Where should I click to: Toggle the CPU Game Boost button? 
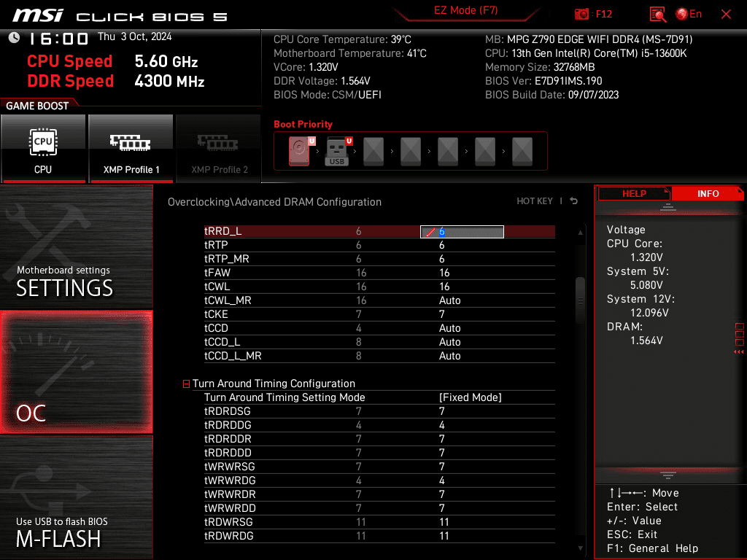tap(43, 149)
